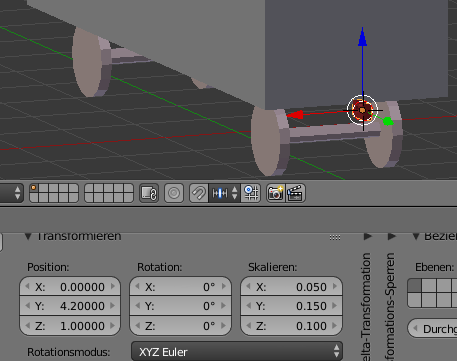Expand the Delta-Transformation panel
Viewport: 457px width, 361px height.
click(368, 236)
